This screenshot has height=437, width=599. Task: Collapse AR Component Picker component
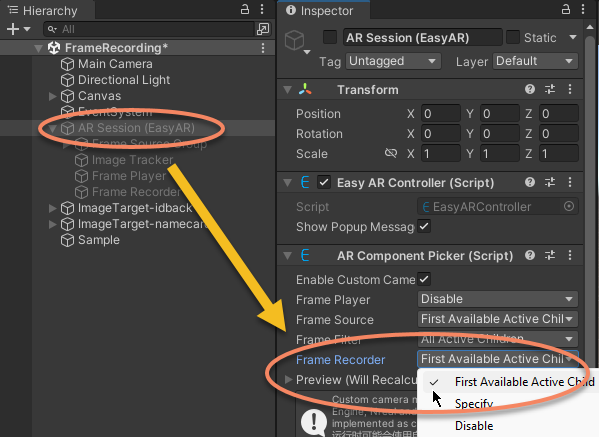pos(287,256)
